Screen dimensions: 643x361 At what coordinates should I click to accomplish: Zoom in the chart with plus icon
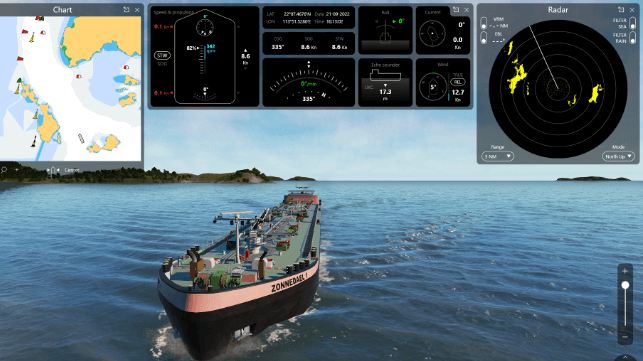[17, 169]
